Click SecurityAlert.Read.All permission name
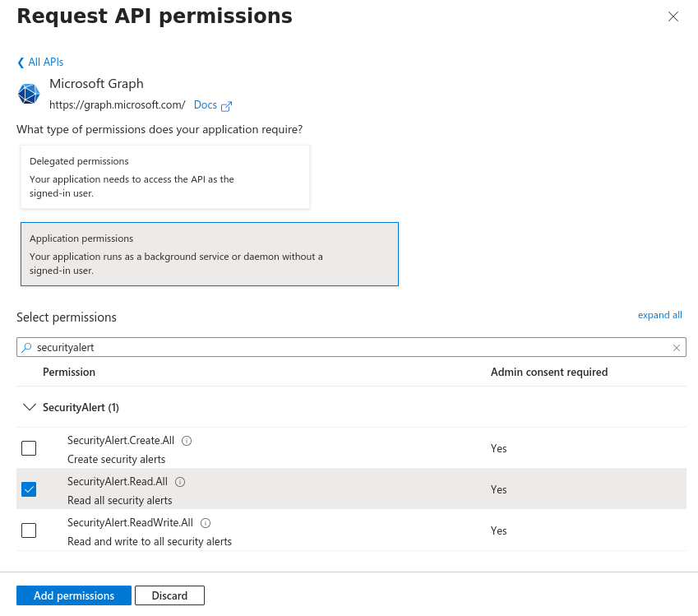Viewport: 698px width, 616px height. point(118,481)
